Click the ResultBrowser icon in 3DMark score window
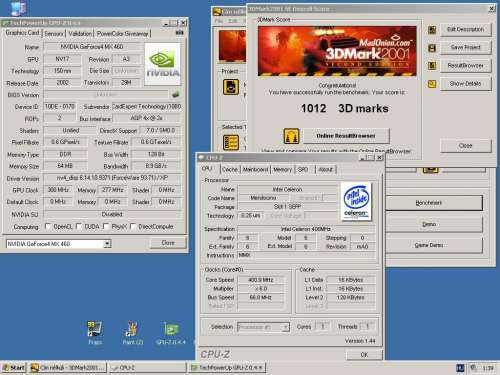This screenshot has width=500, height=375. 432,66
